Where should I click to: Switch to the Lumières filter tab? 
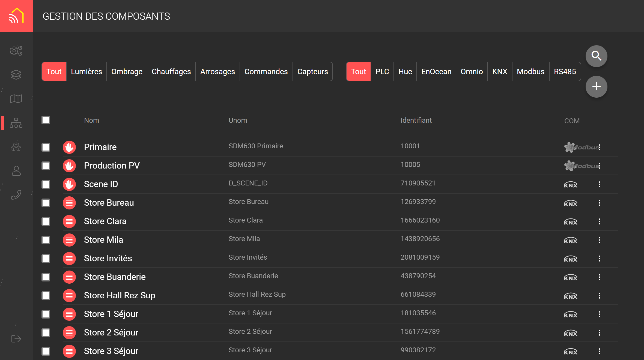click(86, 71)
